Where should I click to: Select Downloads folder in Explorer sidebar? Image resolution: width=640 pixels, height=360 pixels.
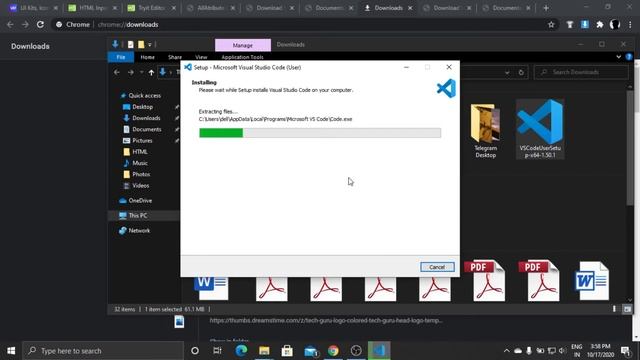[146, 118]
